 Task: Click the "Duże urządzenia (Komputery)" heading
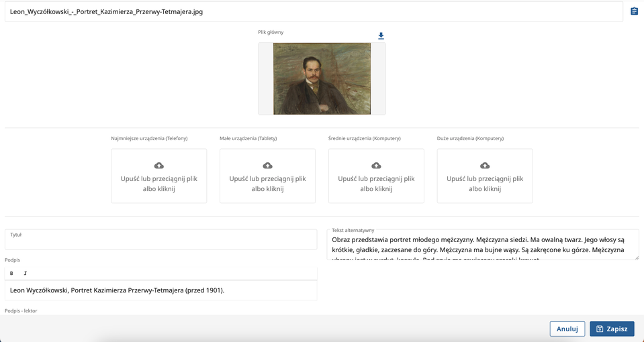pyautogui.click(x=470, y=138)
